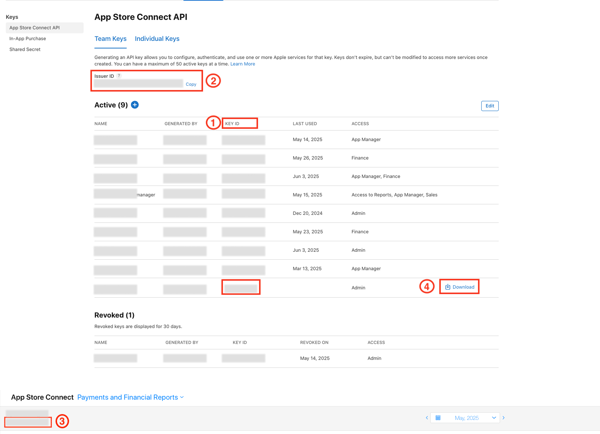This screenshot has height=434, width=600.
Task: Click the LAST USED column header
Action: pos(305,124)
